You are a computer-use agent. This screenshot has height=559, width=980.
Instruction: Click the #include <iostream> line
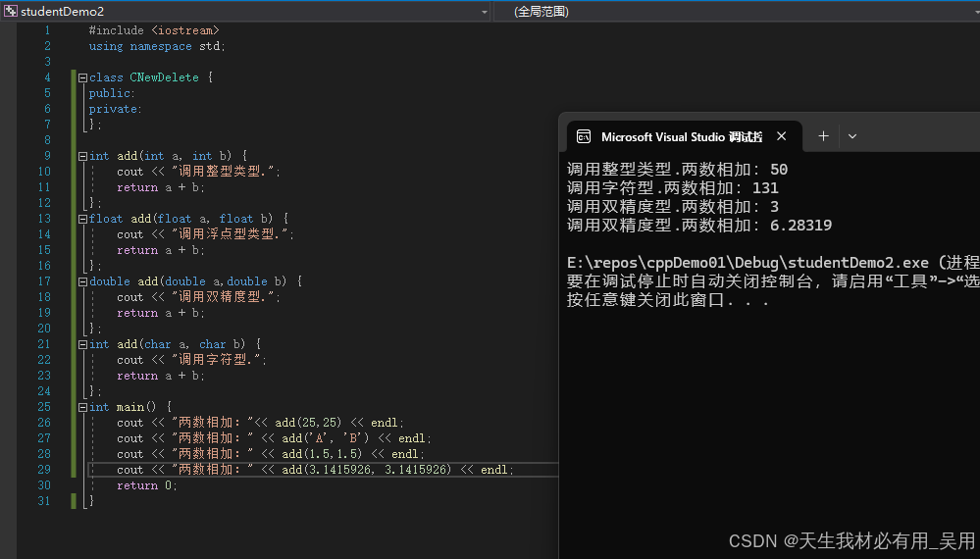click(x=154, y=30)
